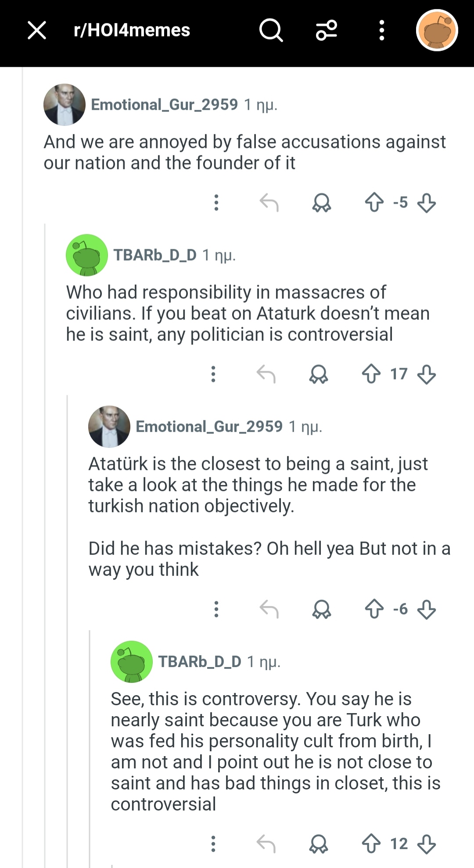Open comment sort and filter options
474x868 pixels.
(x=327, y=30)
